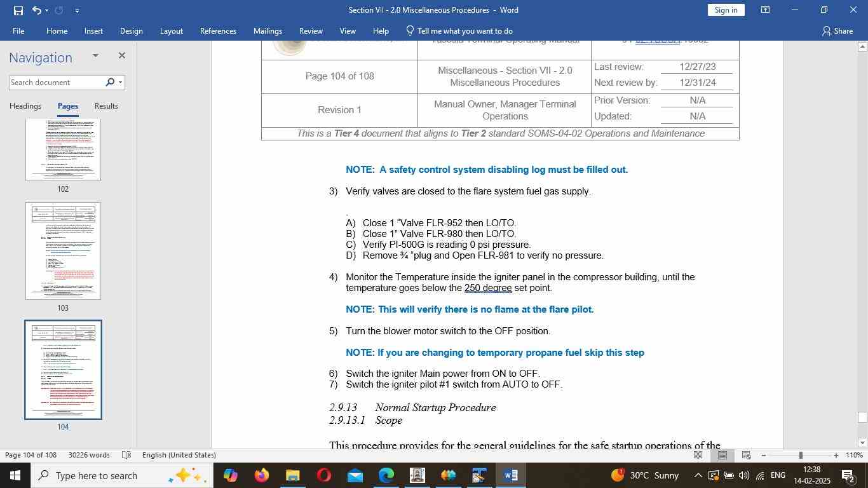
Task: Click the 30226 words count in status bar
Action: click(89, 455)
